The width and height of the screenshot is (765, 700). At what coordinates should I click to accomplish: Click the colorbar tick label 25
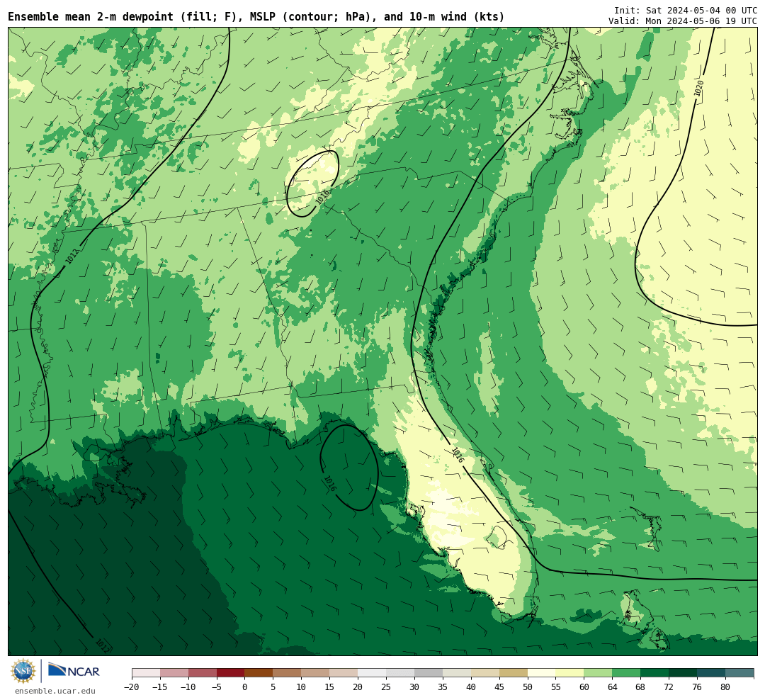tap(386, 687)
